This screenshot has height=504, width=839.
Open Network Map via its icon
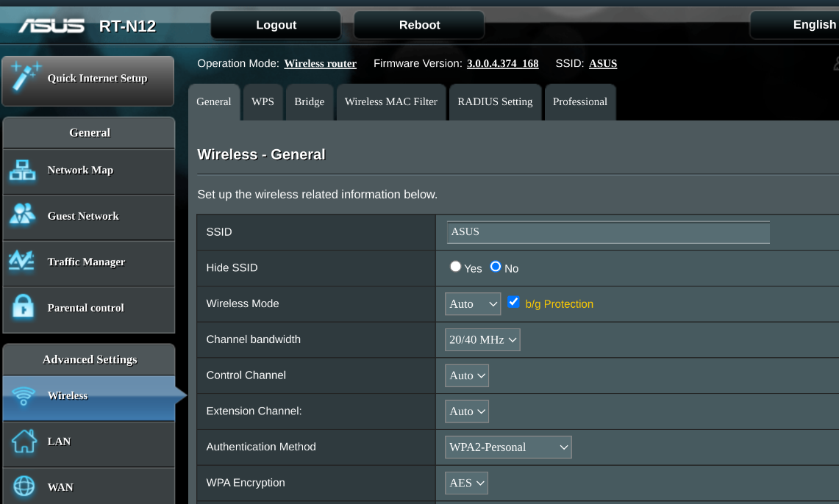(23, 170)
